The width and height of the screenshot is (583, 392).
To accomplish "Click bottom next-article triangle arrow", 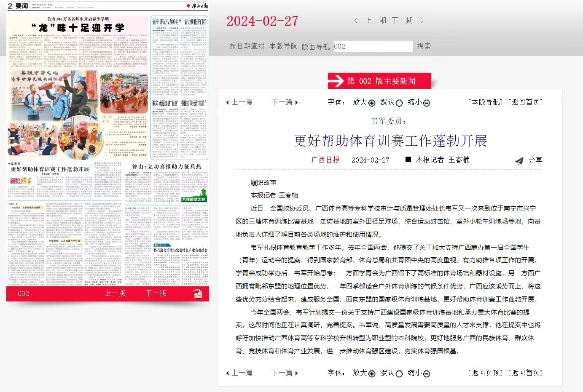I will (x=297, y=373).
